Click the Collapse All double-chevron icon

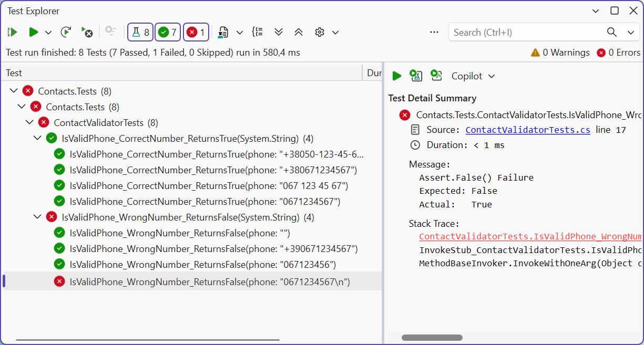pos(299,33)
